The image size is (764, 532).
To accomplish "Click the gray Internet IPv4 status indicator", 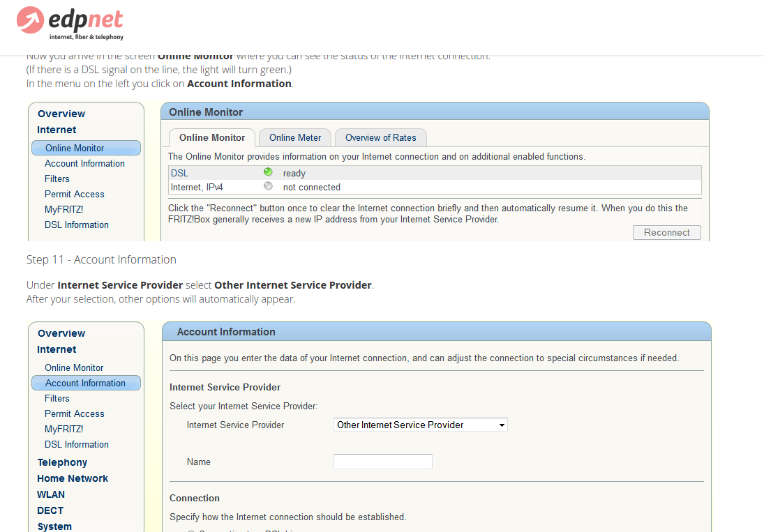I will (x=268, y=186).
